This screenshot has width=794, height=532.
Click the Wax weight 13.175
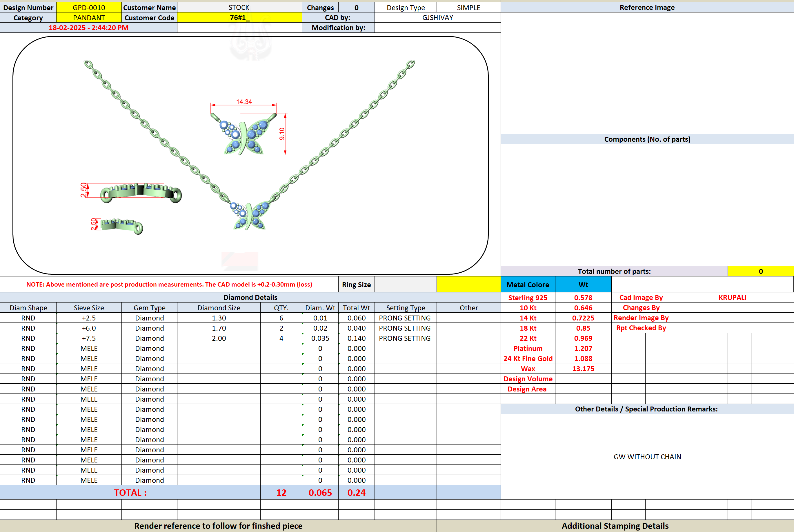click(583, 369)
